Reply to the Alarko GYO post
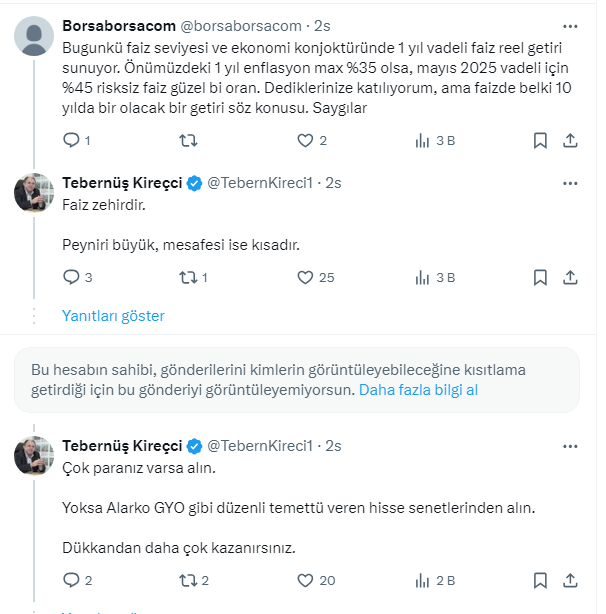This screenshot has height=614, width=606. pos(71,579)
